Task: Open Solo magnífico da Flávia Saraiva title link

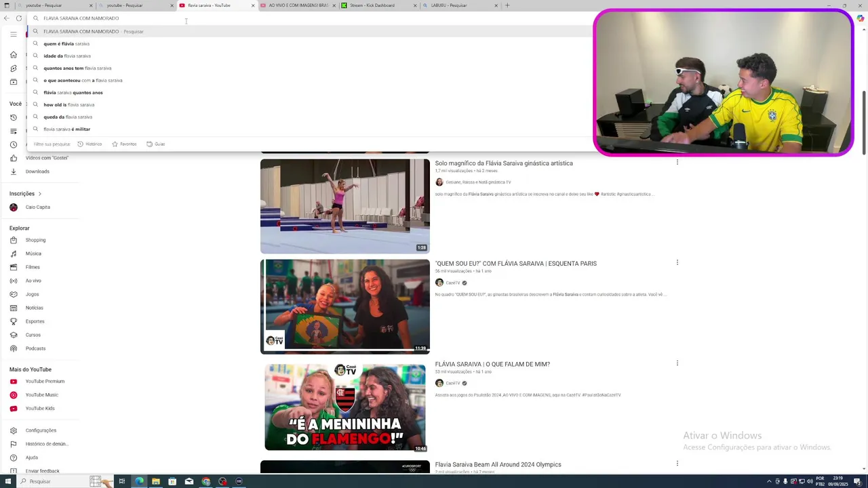Action: (x=504, y=163)
